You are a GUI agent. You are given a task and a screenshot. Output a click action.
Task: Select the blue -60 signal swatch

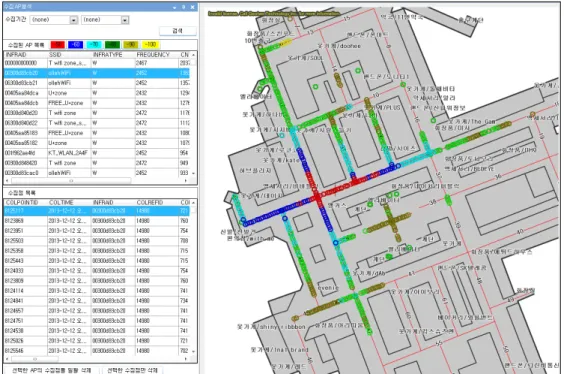76,45
